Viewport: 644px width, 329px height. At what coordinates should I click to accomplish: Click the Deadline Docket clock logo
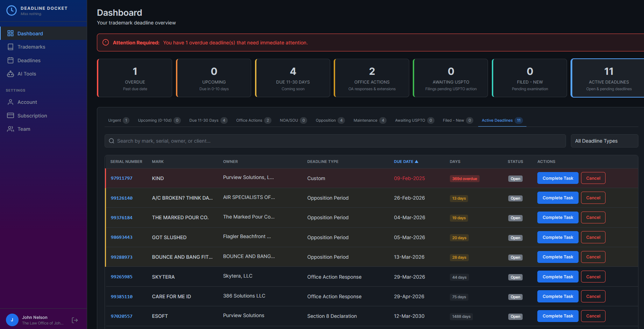pos(11,10)
